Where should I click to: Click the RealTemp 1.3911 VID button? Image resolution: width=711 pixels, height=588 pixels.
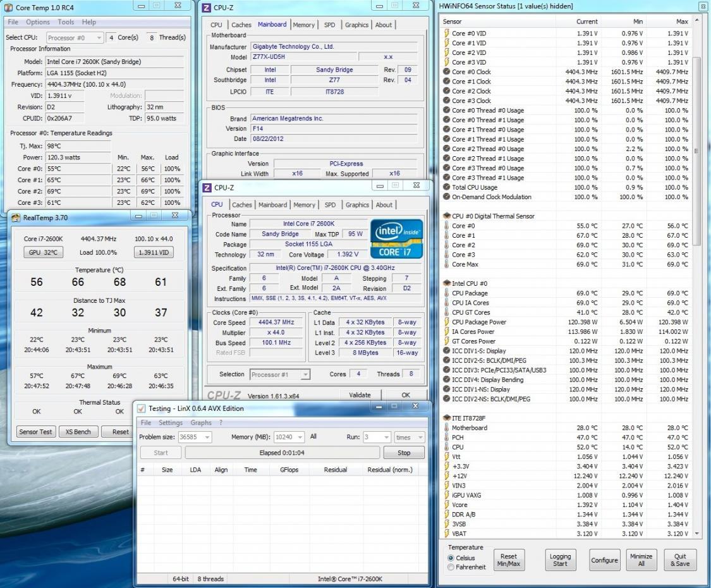click(x=154, y=252)
